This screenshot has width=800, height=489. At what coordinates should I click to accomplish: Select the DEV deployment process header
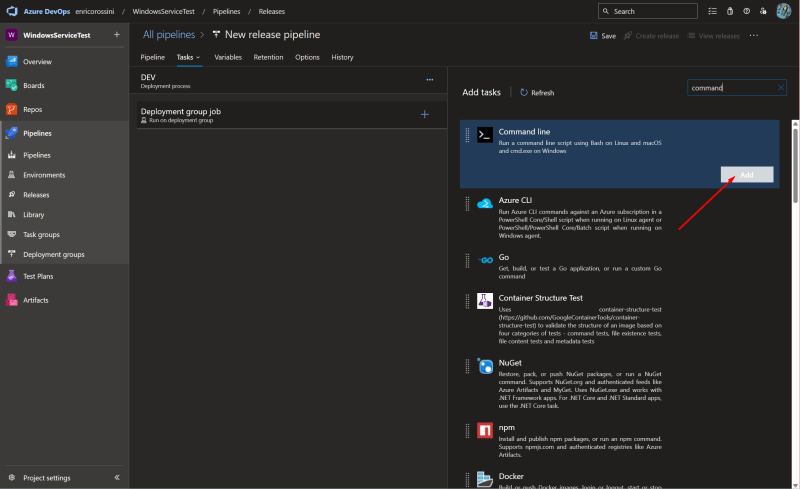tap(288, 81)
